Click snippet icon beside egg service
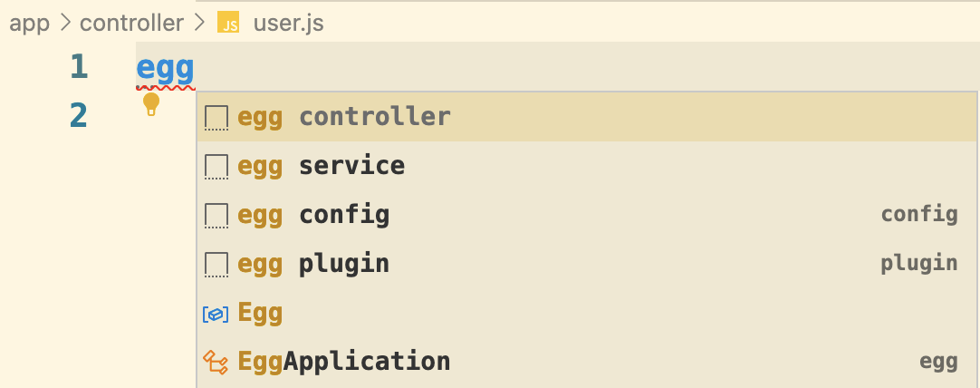This screenshot has width=980, height=388. pos(216,166)
